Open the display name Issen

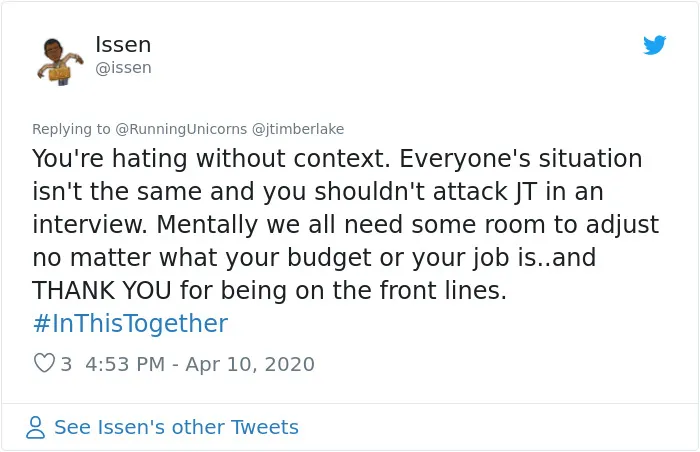[x=123, y=45]
